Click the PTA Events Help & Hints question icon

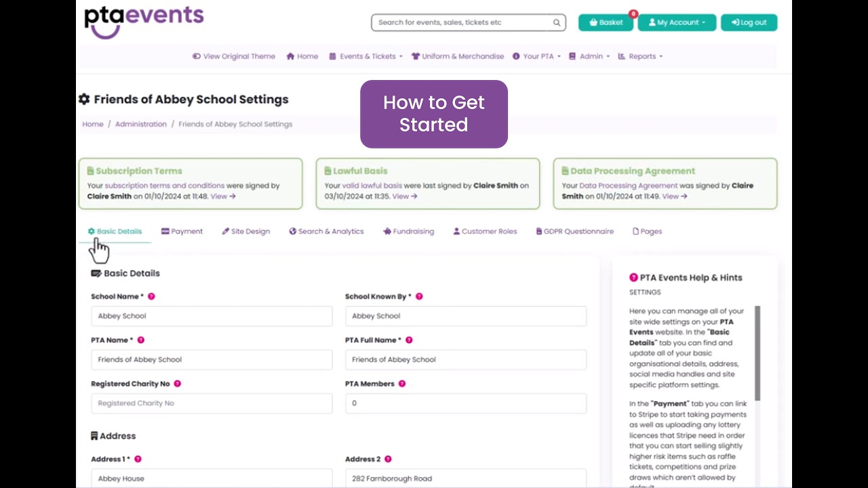[x=633, y=277]
